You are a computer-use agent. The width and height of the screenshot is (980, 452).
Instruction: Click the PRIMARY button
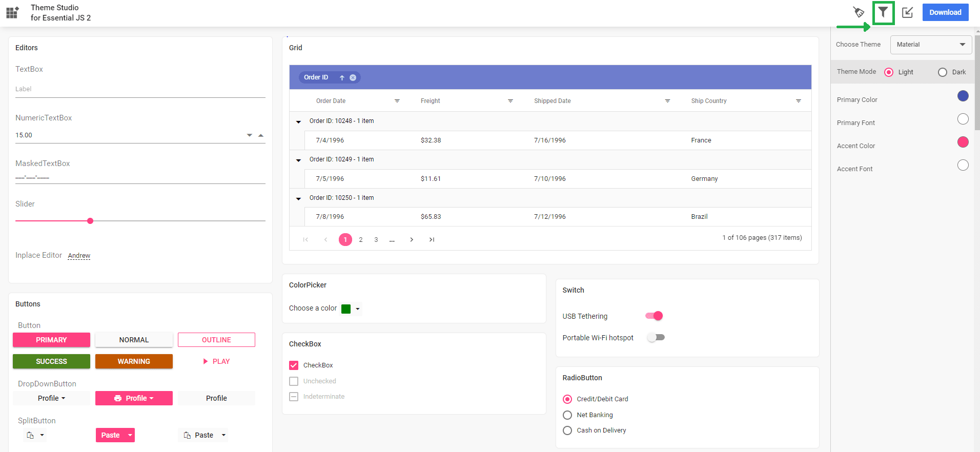tap(51, 340)
